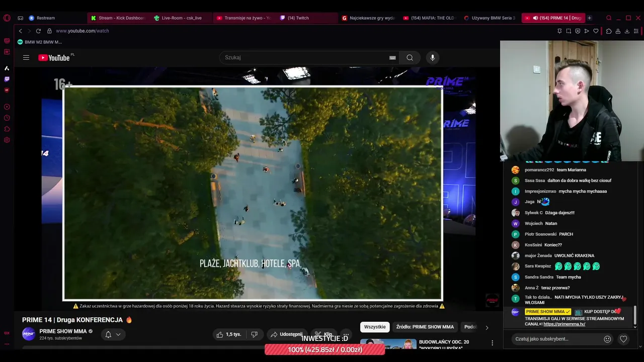Open PRIME SHOW MMA channel name
Screen dimensions: 644x362
point(63,331)
